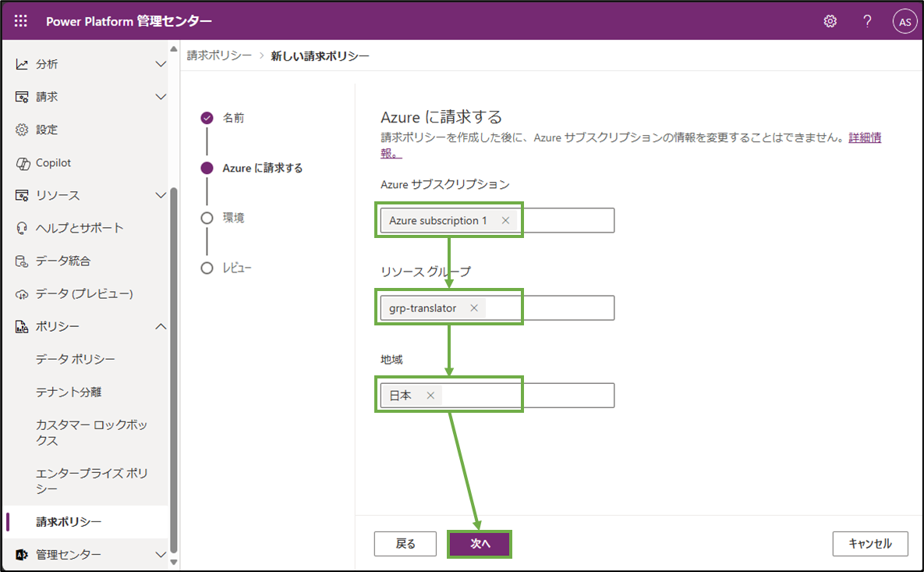924x572 pixels.
Task: Remove the 日本 region tag
Action: pos(430,395)
